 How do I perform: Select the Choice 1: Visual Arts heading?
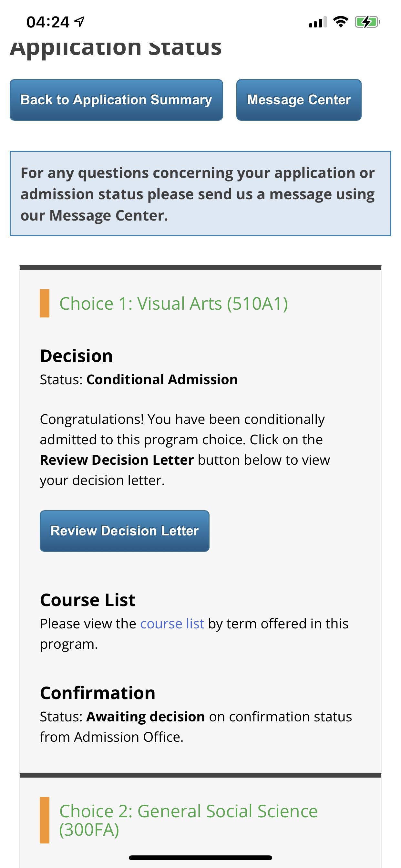pos(174,303)
